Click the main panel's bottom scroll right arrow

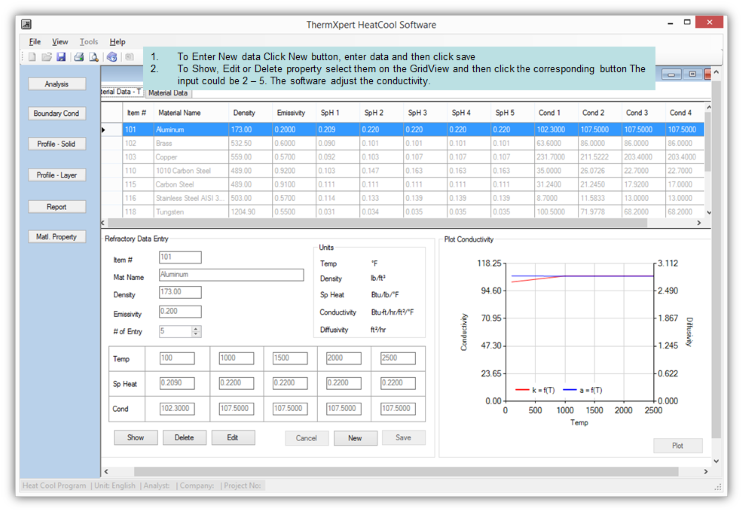pos(706,472)
